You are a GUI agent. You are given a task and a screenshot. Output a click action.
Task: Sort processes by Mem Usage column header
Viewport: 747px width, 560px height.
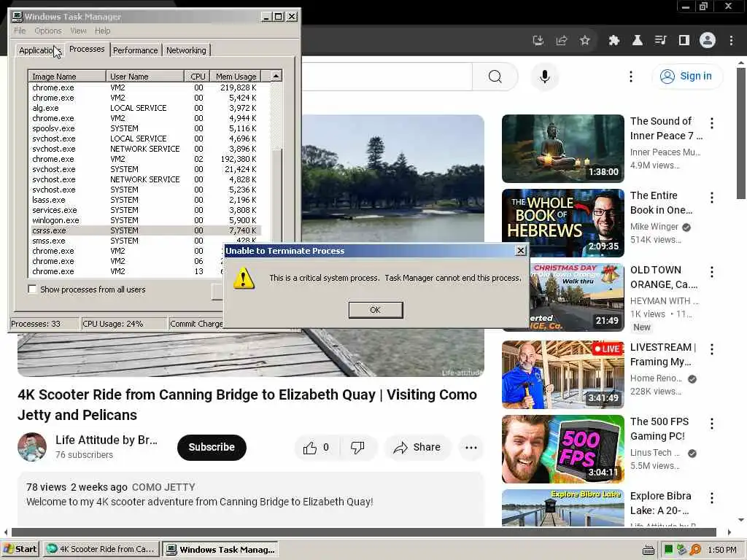[x=236, y=76]
